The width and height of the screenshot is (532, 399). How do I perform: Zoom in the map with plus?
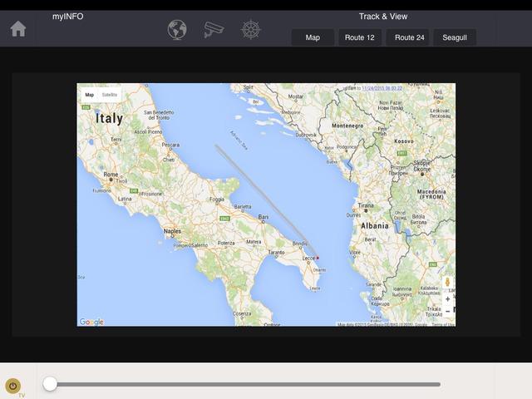(448, 298)
